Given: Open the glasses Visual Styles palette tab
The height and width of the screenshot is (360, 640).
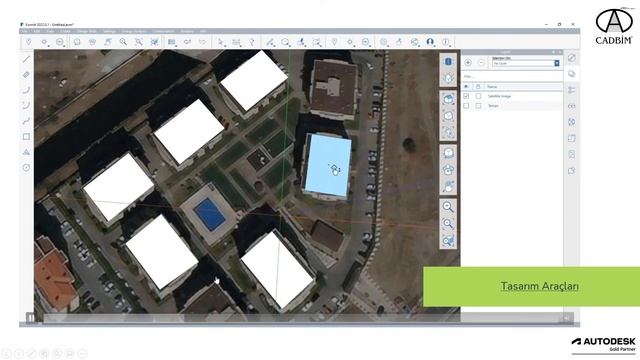Looking at the screenshot, I should click(572, 106).
